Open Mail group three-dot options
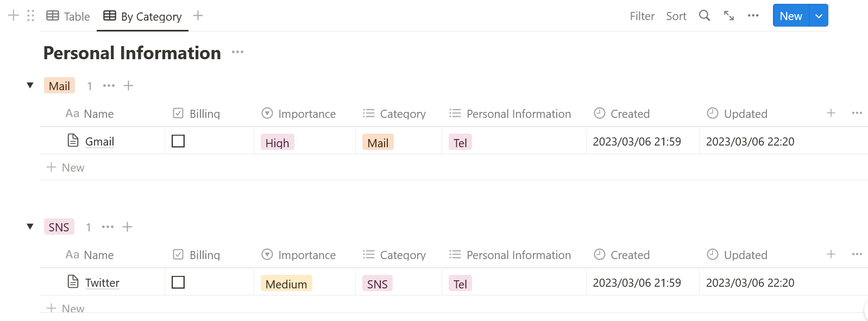 (109, 86)
